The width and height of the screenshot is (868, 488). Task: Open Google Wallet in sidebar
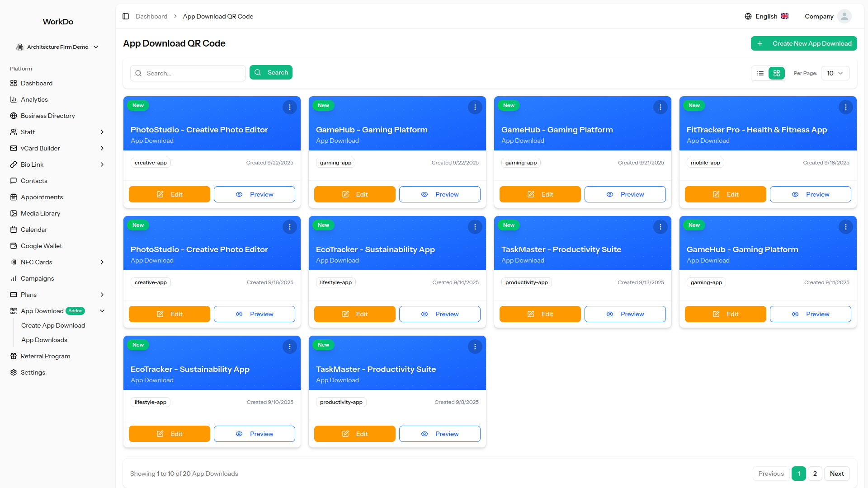tap(41, 246)
